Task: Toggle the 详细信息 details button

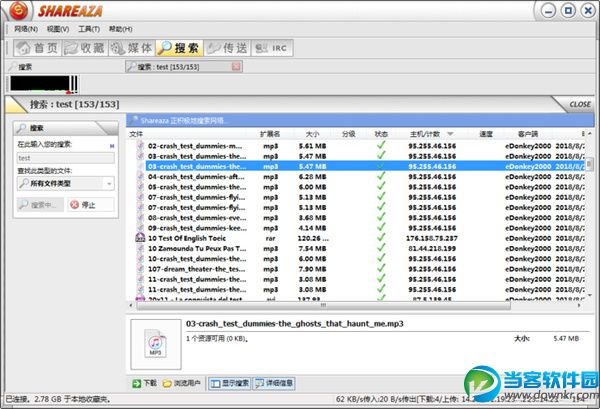Action: point(274,383)
